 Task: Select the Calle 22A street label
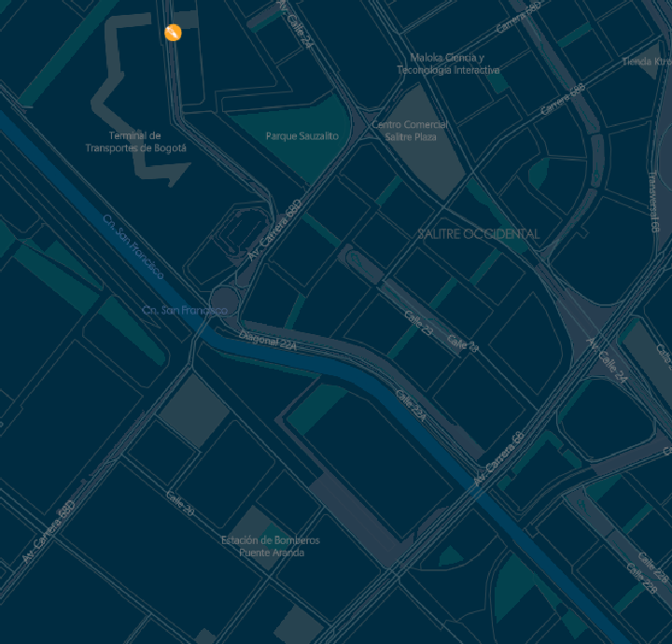tap(411, 405)
